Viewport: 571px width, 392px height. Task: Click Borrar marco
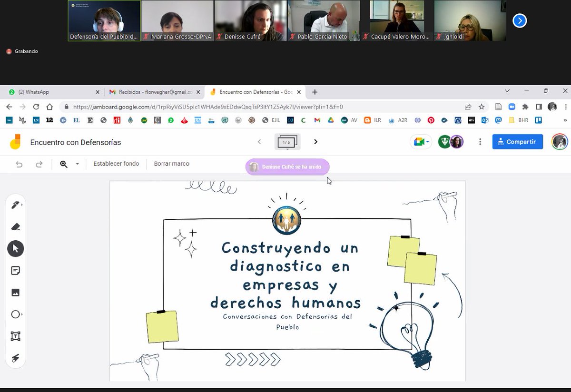pos(172,164)
